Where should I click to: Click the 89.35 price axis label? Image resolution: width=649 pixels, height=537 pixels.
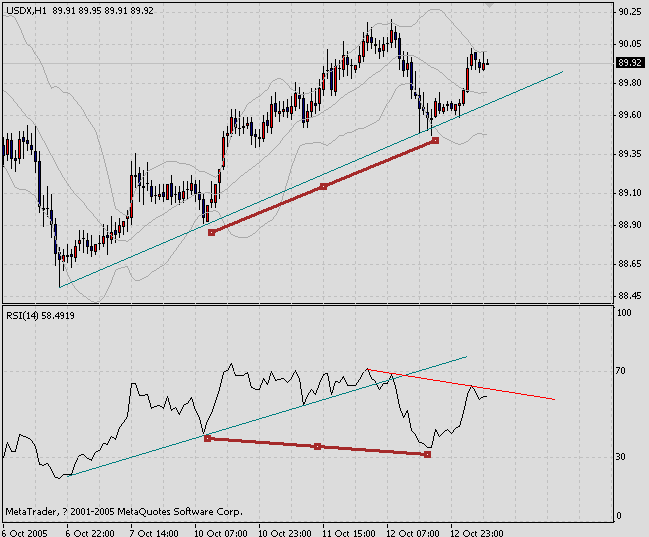click(630, 154)
